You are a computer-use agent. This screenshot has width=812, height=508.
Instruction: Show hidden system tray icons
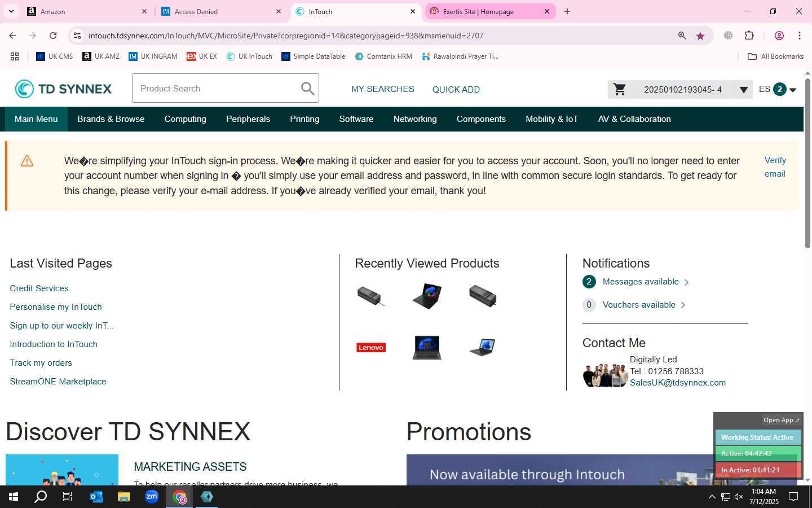click(712, 497)
